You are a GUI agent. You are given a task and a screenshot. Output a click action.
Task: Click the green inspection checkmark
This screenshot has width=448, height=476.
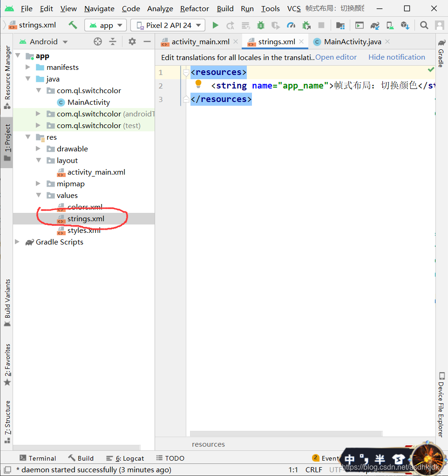[431, 70]
